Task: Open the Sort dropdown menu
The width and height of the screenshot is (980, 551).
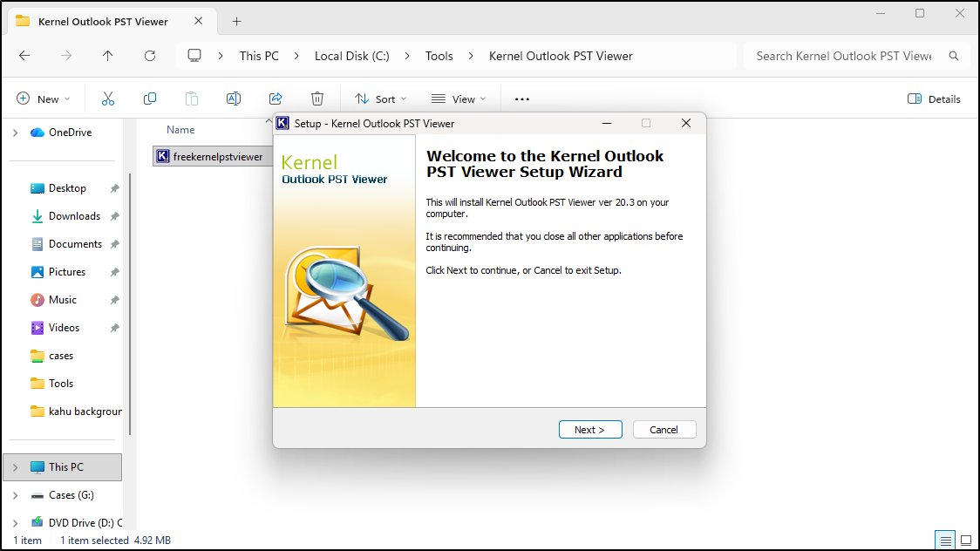Action: [x=381, y=99]
